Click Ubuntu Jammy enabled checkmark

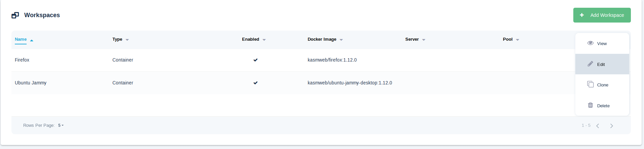coord(256,83)
